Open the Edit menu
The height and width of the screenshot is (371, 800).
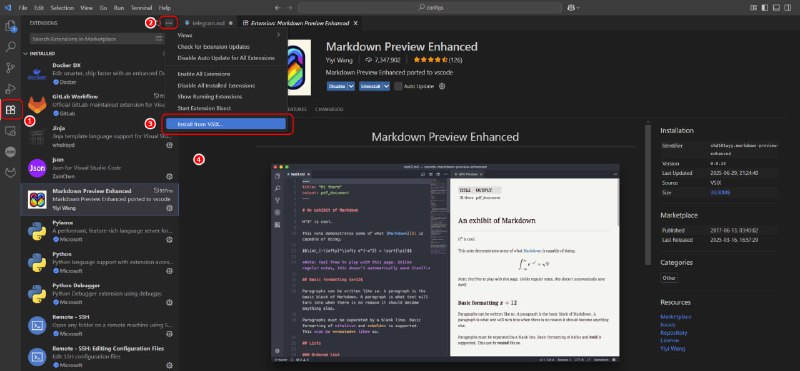pyautogui.click(x=39, y=8)
